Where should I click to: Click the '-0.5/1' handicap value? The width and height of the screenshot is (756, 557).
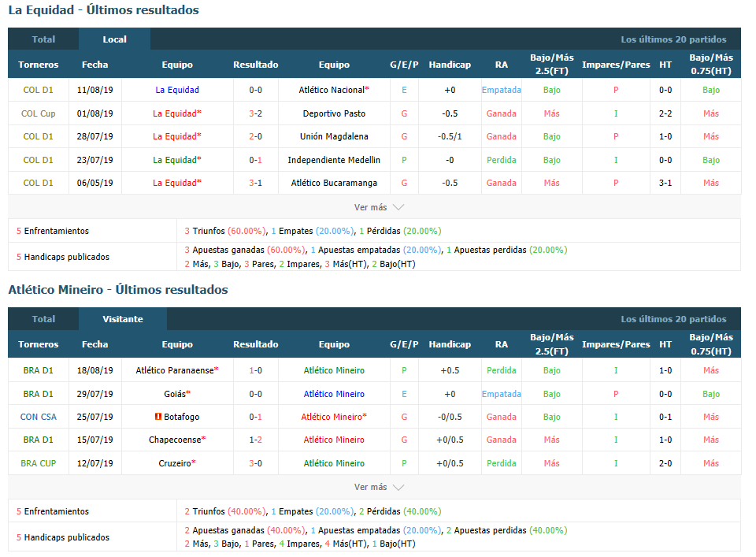coord(450,136)
